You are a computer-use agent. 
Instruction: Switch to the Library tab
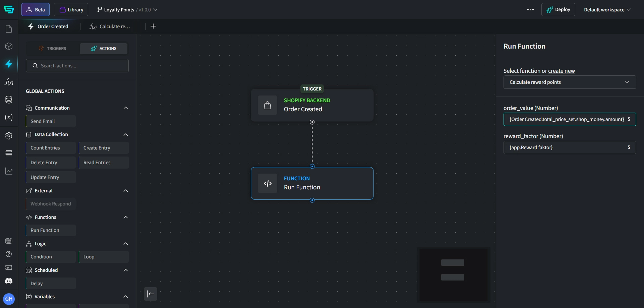pyautogui.click(x=71, y=9)
